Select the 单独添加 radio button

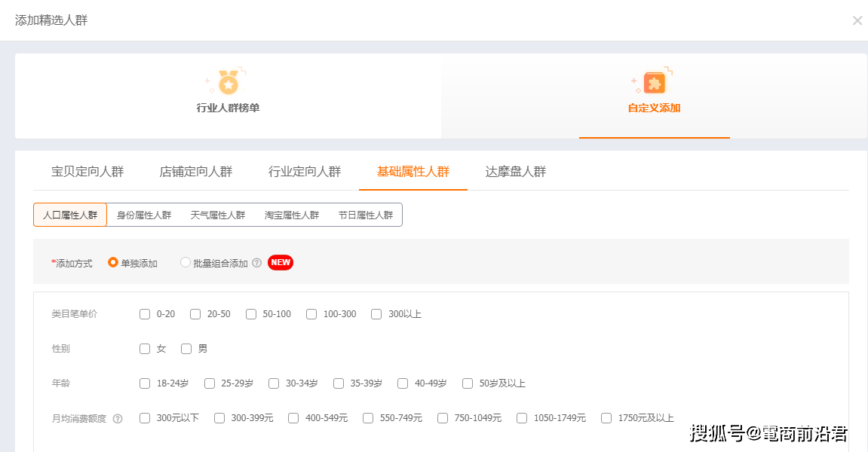pos(113,262)
